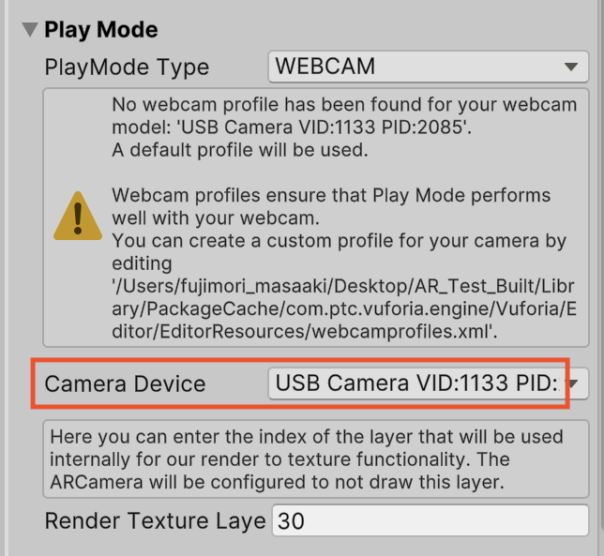Click the Play Mode section header text

(x=101, y=30)
